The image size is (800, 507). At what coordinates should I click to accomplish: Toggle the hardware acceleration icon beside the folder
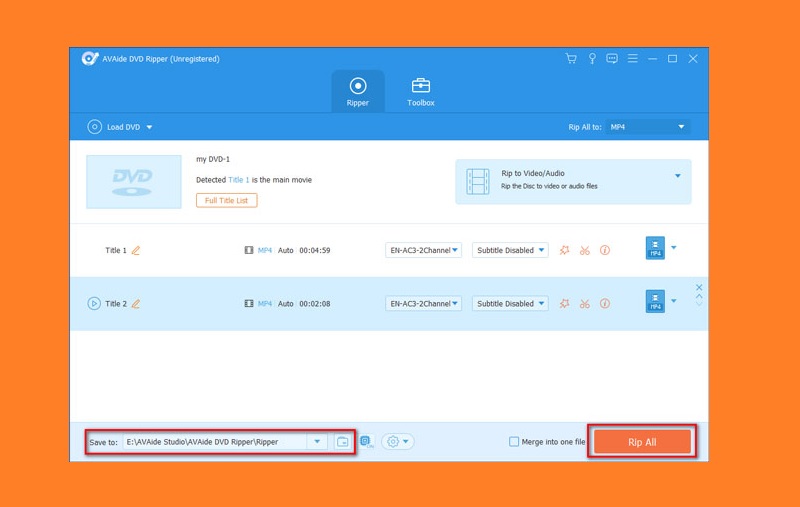pyautogui.click(x=366, y=442)
